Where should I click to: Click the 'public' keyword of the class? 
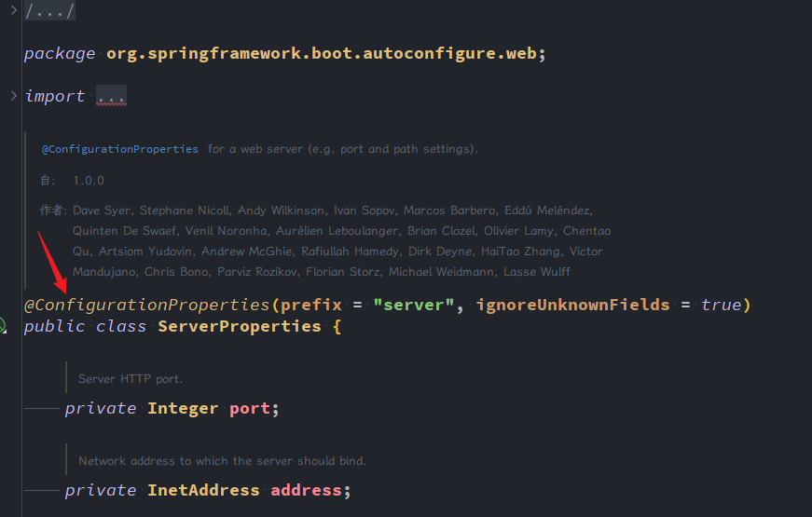pos(54,327)
